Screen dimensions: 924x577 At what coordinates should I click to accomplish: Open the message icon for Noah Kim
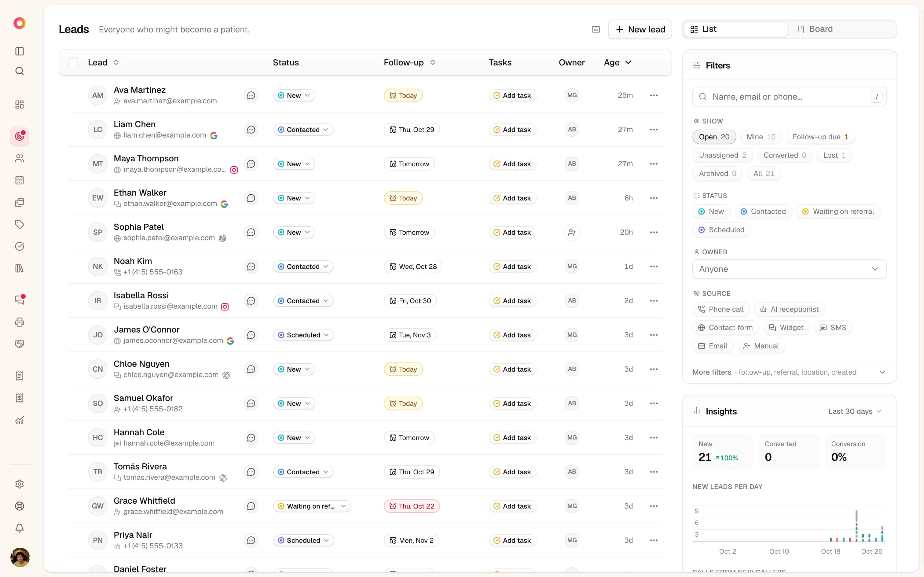251,266
